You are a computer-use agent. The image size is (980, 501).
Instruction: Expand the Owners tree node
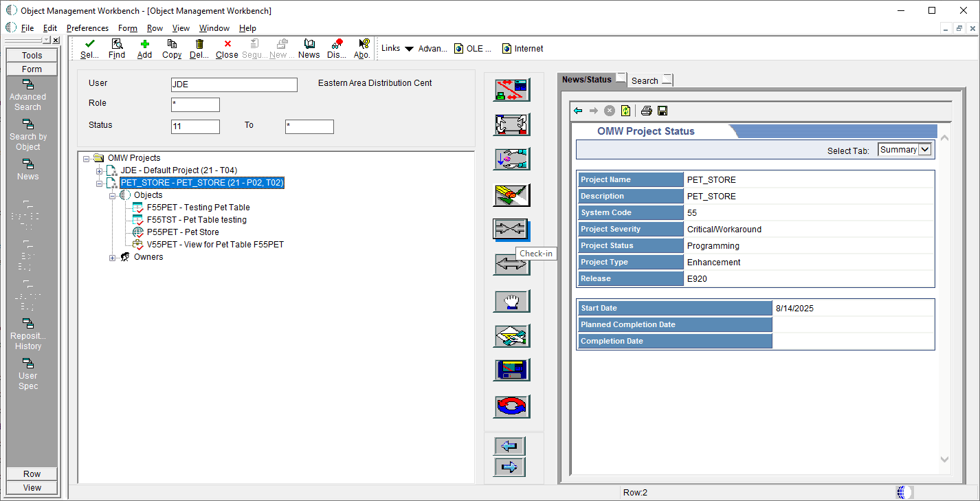[113, 258]
